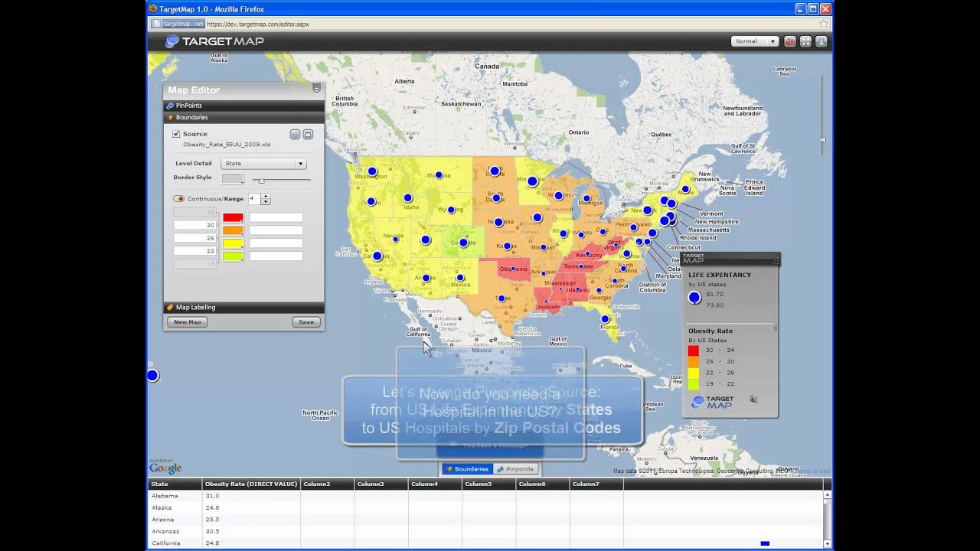The width and height of the screenshot is (980, 551).
Task: Click the range threshold field showing 30
Action: pos(194,225)
